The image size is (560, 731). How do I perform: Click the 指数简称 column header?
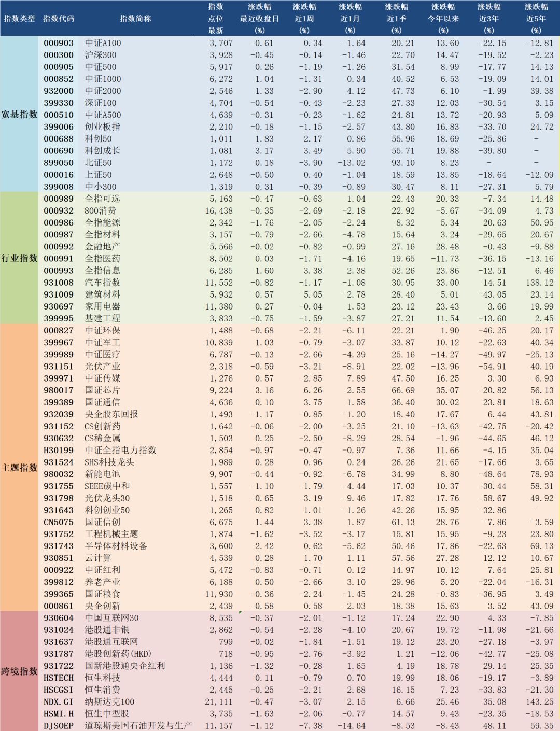click(135, 19)
